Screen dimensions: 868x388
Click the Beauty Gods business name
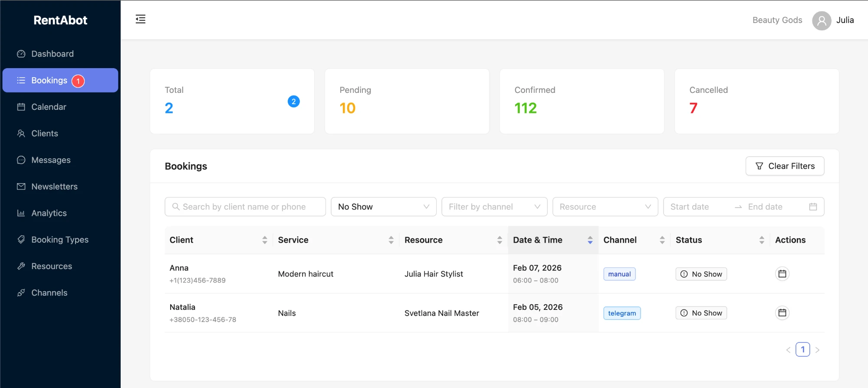pos(777,20)
